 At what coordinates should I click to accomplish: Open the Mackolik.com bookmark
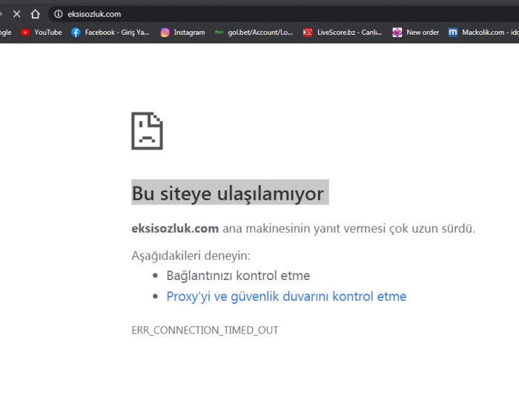[483, 33]
